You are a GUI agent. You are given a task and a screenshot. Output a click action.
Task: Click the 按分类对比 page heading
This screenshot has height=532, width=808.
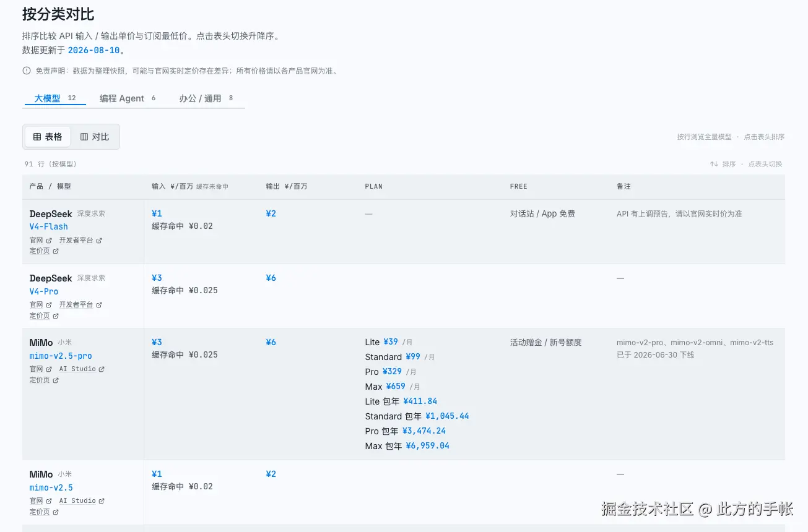click(x=58, y=14)
